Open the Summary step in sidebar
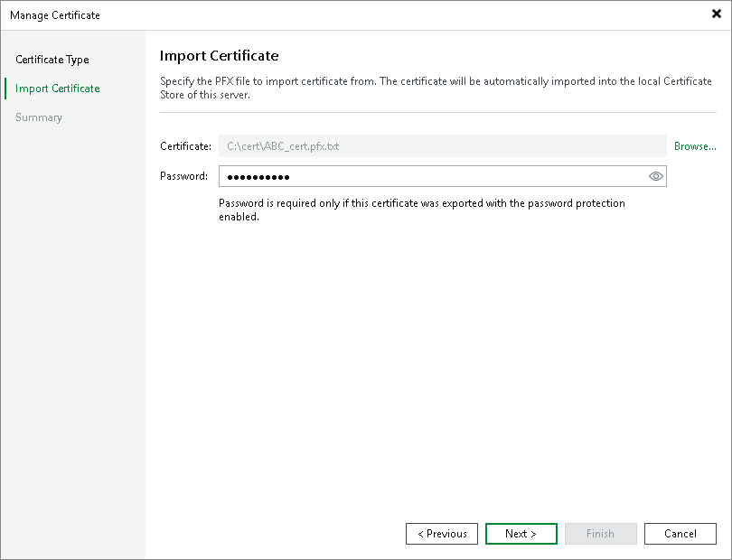732x560 pixels. point(39,117)
